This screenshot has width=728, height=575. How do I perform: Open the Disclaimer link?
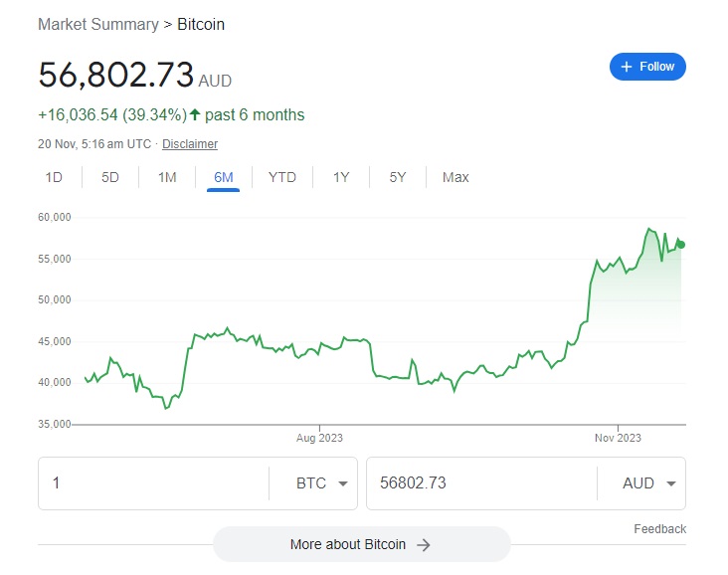pyautogui.click(x=189, y=144)
